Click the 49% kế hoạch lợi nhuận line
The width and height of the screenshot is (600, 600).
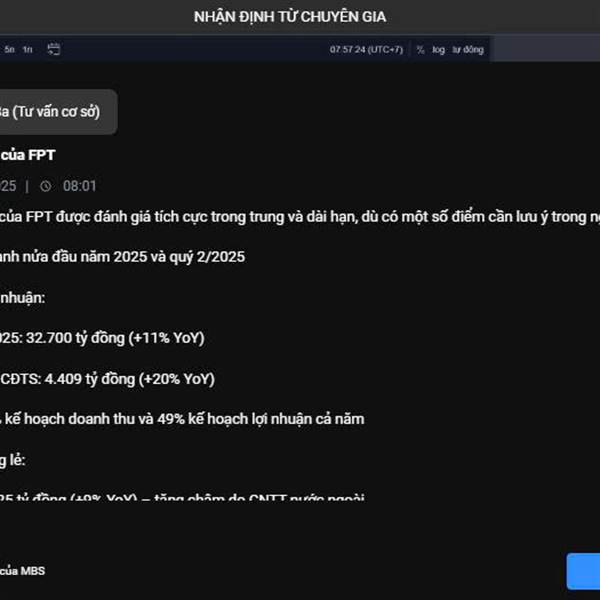point(182,419)
